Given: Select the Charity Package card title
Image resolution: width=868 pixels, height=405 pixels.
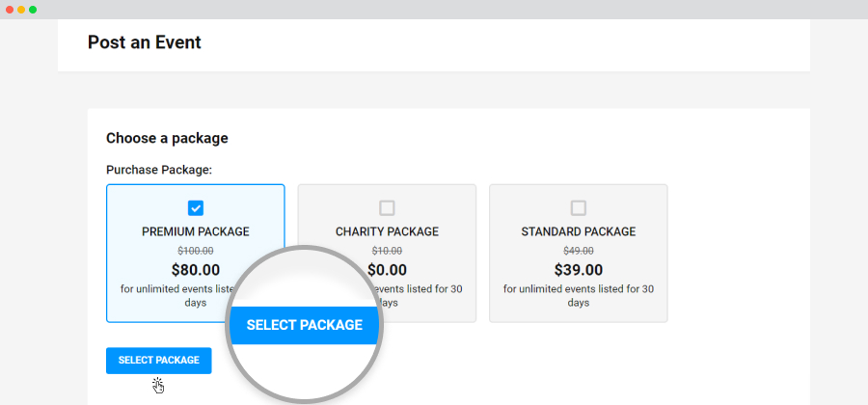Looking at the screenshot, I should point(387,231).
